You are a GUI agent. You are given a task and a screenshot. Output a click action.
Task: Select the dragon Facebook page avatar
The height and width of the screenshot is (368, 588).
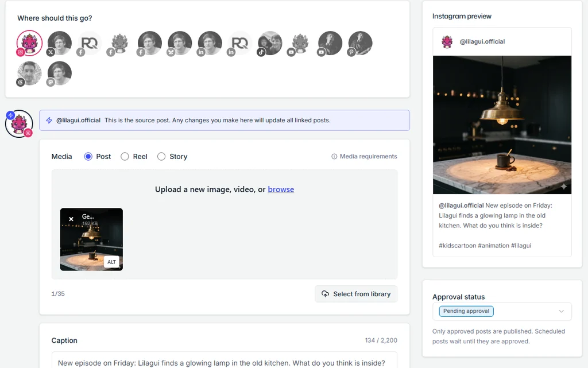click(119, 43)
